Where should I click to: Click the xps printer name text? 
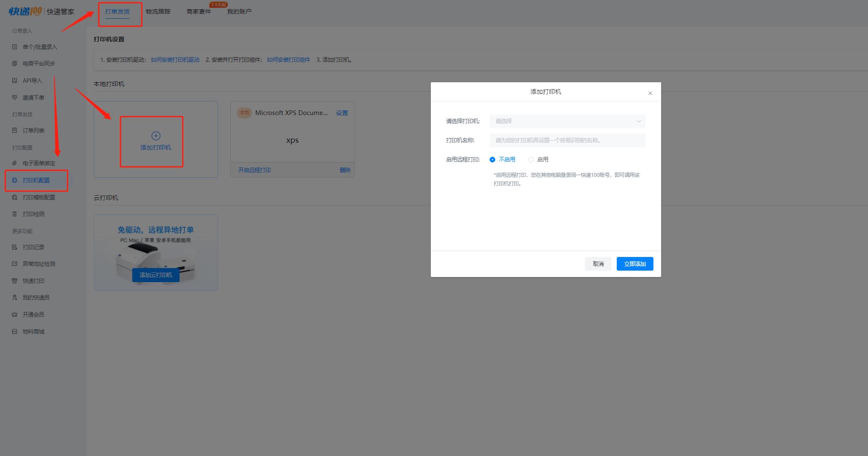(x=292, y=140)
